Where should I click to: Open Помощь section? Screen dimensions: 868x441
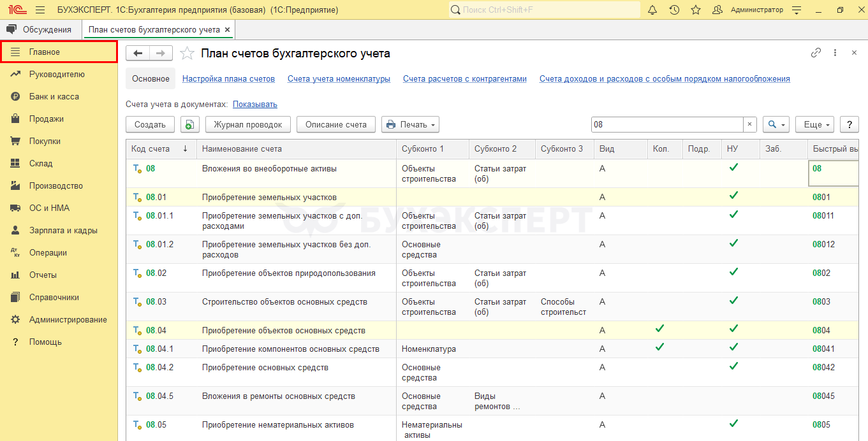[59, 342]
